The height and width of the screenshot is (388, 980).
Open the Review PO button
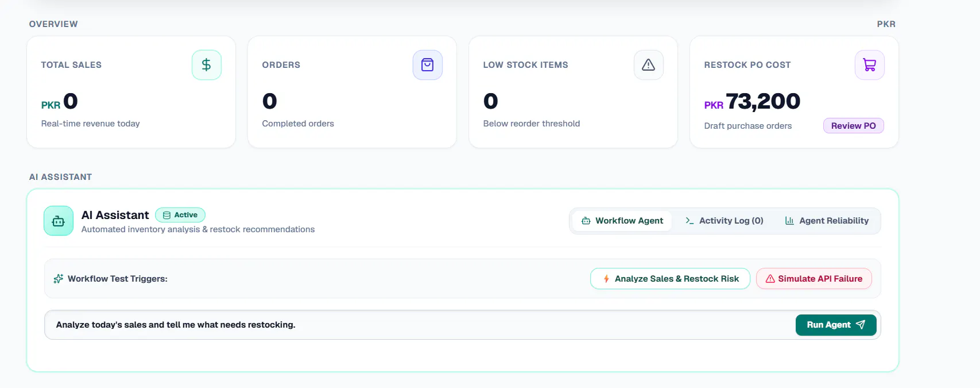point(854,126)
